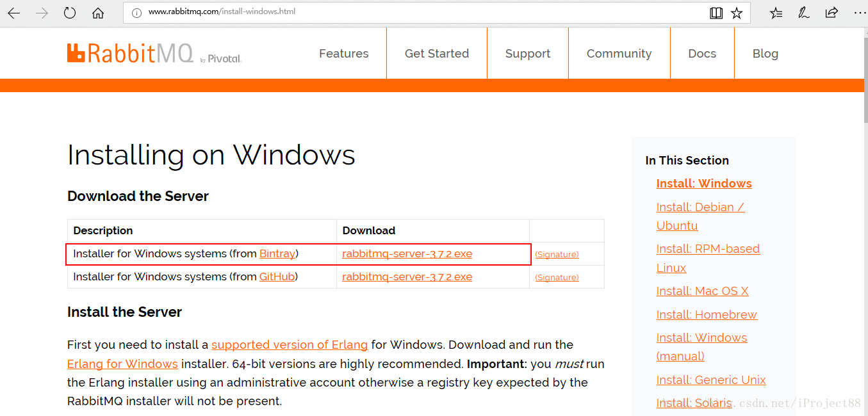Open Install: RPM-based Linux sidebar link

click(708, 258)
